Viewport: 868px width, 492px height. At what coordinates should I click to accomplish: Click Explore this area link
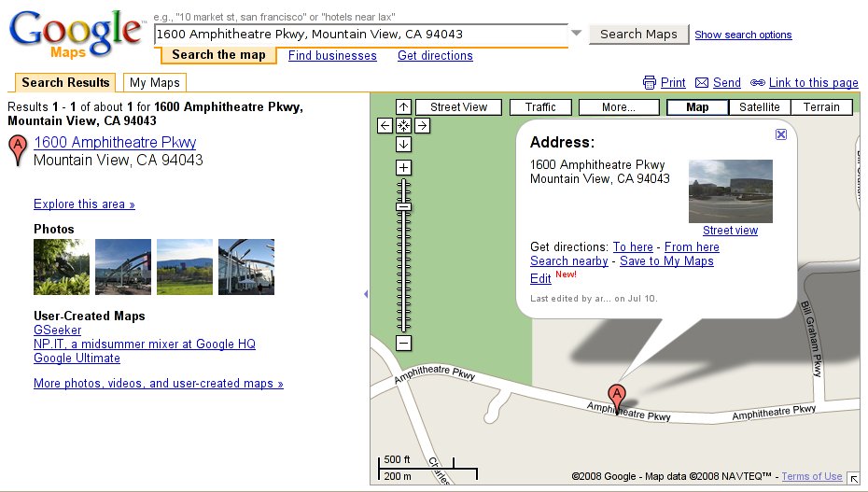click(84, 204)
